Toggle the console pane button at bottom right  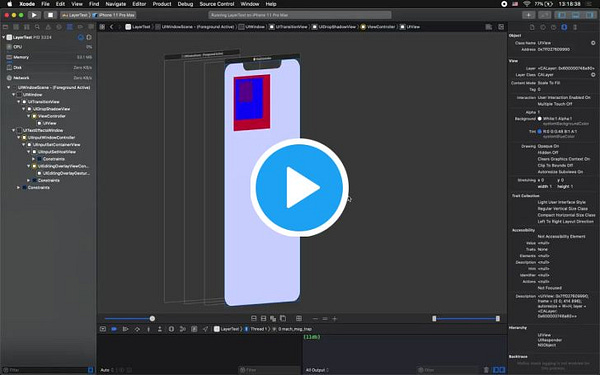coord(503,370)
